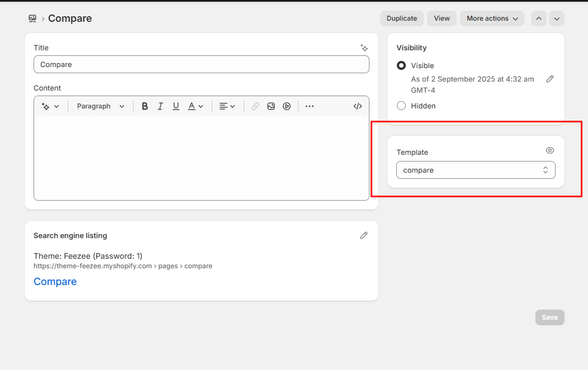
Task: Select the Visible radio option
Action: [401, 65]
